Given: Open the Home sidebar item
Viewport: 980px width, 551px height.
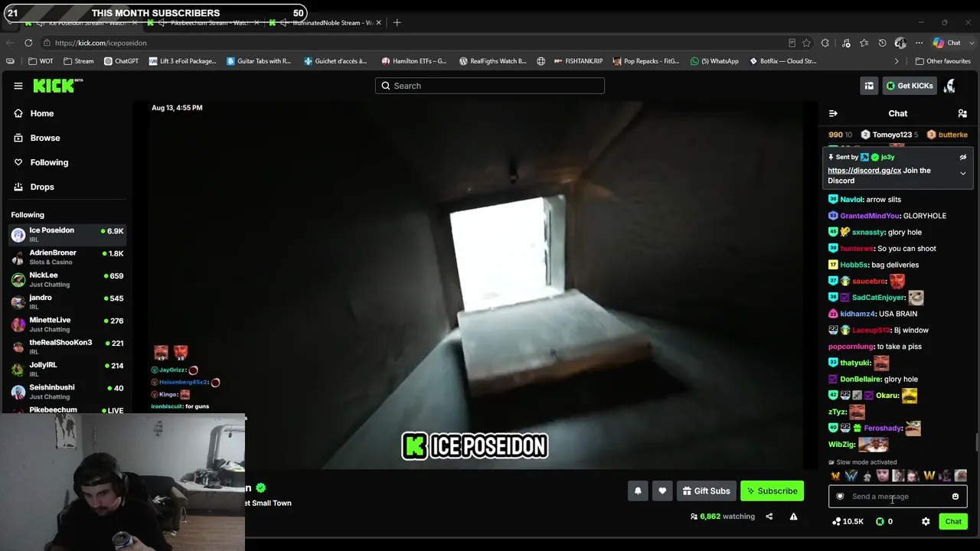Looking at the screenshot, I should pyautogui.click(x=42, y=113).
